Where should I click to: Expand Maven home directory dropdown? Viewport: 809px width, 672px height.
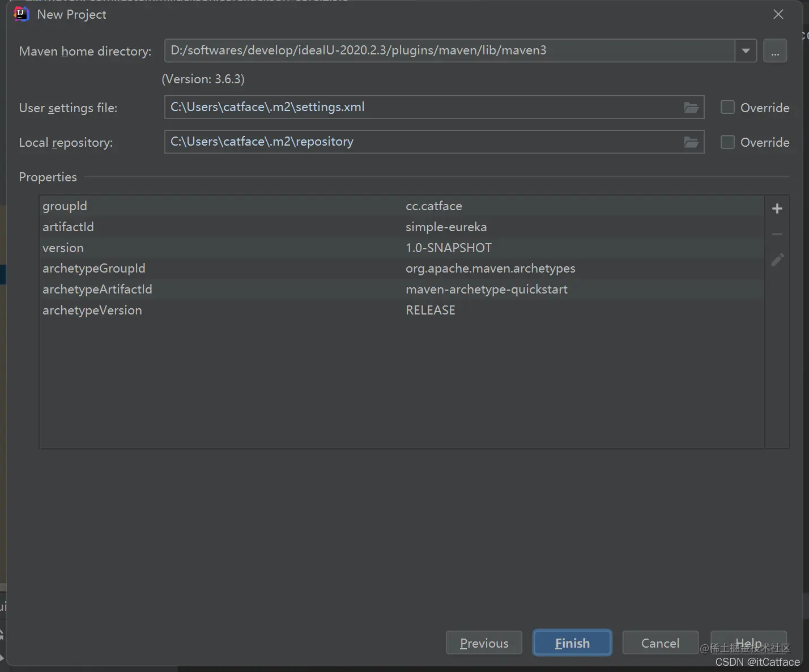pos(746,51)
